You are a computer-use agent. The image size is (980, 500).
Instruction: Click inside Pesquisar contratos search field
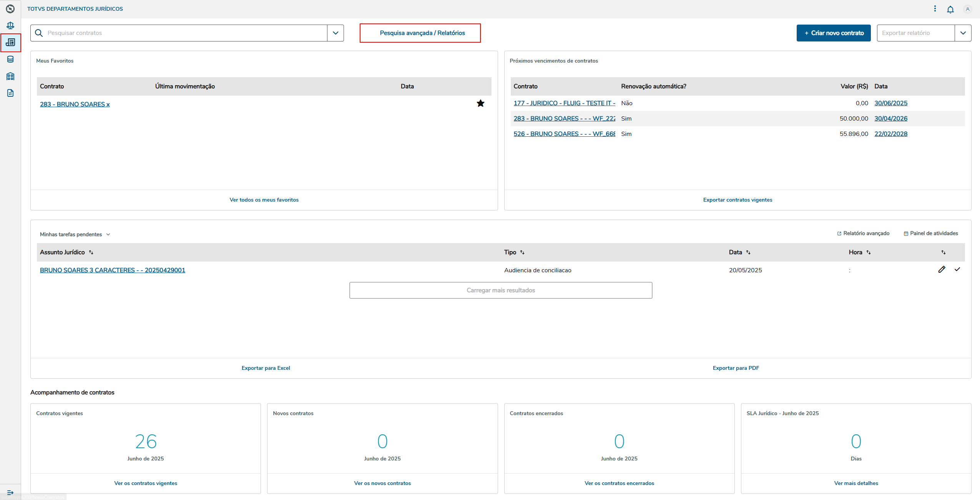click(184, 33)
